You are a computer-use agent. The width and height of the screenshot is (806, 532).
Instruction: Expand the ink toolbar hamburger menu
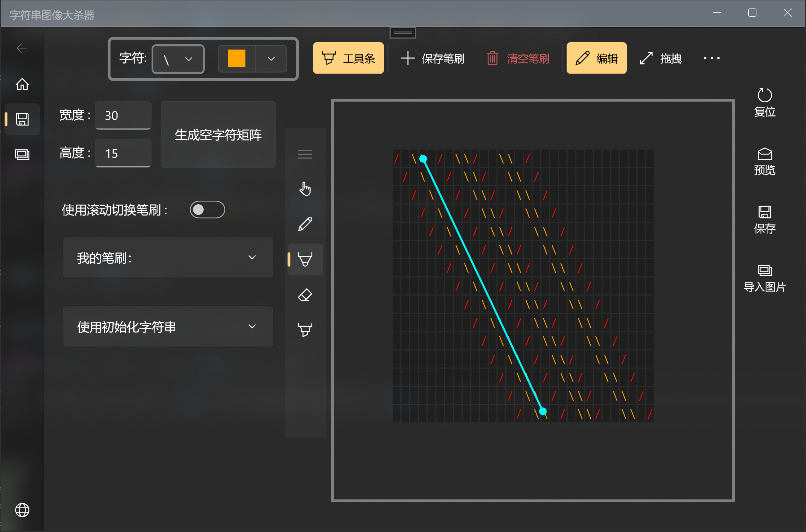(x=305, y=154)
